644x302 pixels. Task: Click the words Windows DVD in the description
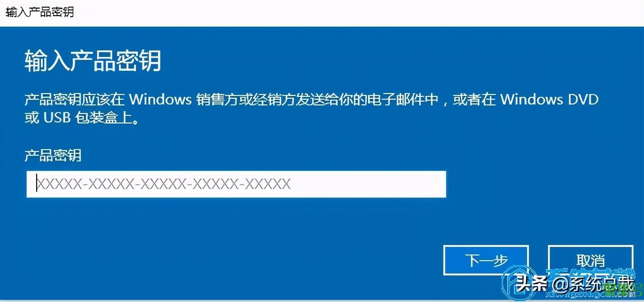click(549, 100)
